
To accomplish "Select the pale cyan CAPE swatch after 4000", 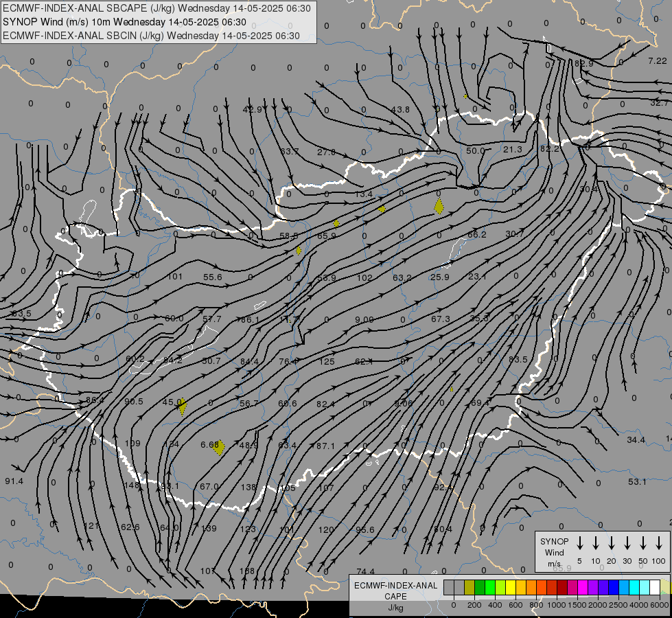I will coord(645,587).
